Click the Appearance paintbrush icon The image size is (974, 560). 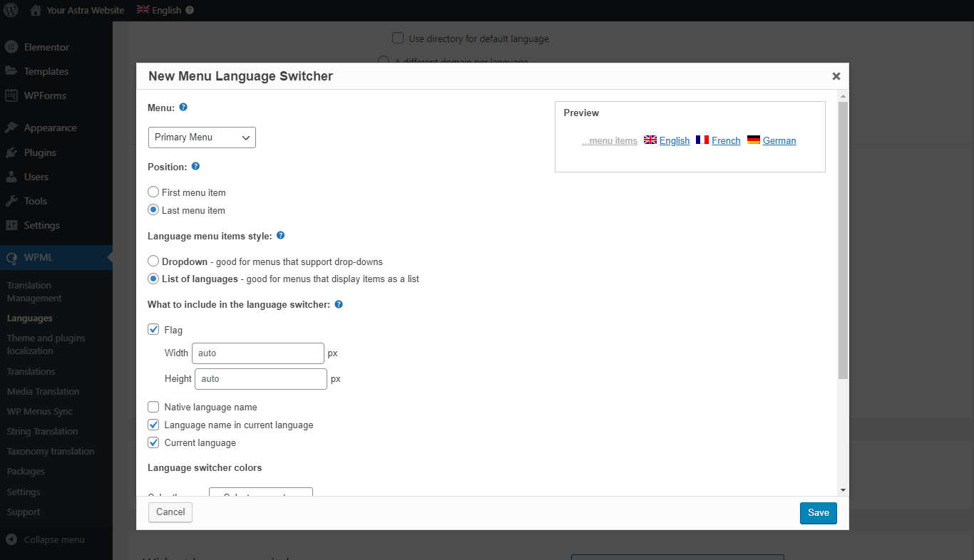coord(11,128)
